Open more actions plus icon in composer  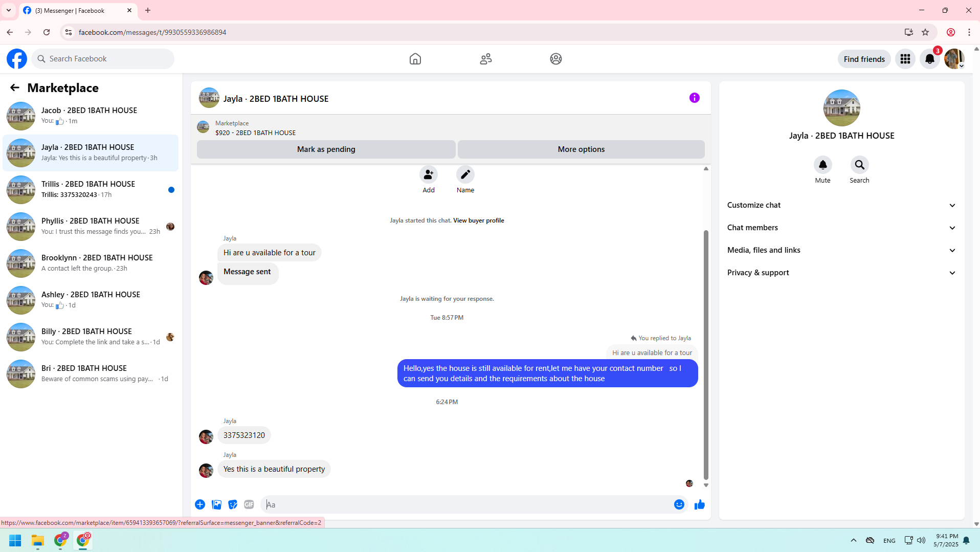(200, 504)
